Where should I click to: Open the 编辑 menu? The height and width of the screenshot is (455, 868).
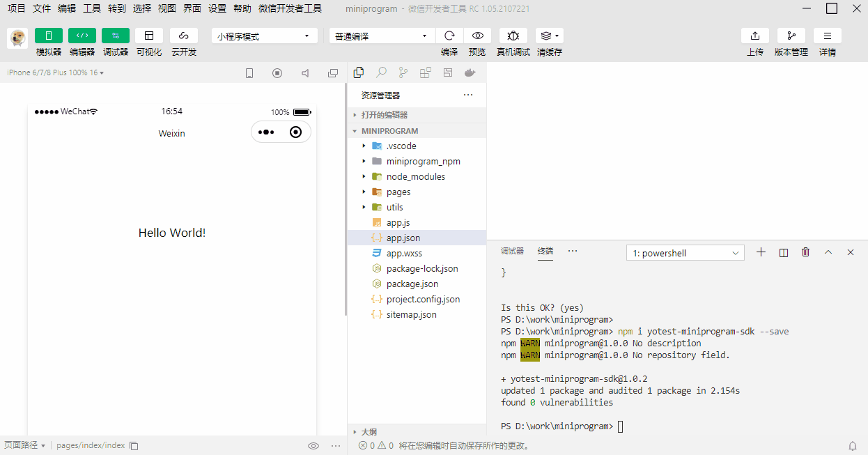67,8
